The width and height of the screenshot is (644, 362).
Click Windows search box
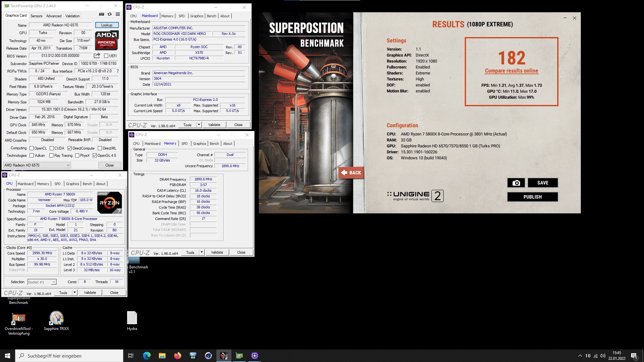point(69,356)
